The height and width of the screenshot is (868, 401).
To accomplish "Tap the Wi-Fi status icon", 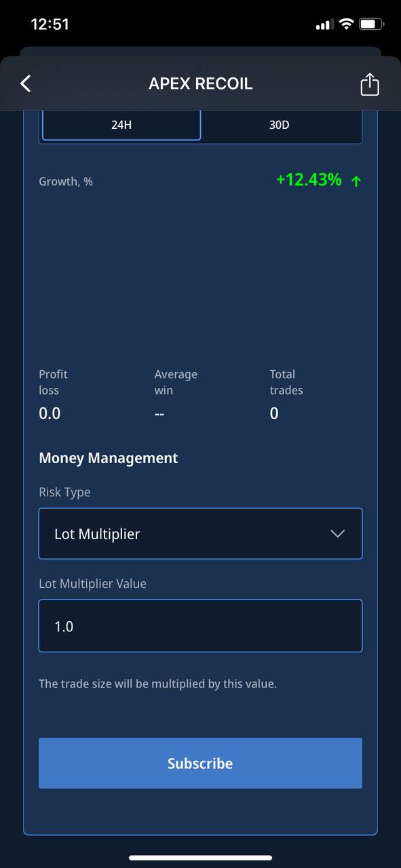I will [x=347, y=24].
